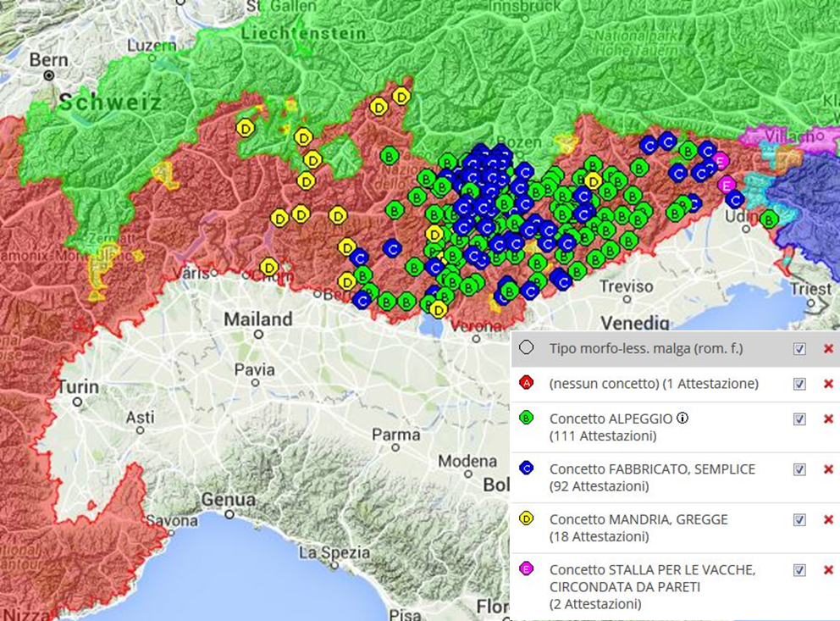Open the info icon next to Concetto ALPEGGIO
Screen dimensions: 840x621
click(x=682, y=418)
